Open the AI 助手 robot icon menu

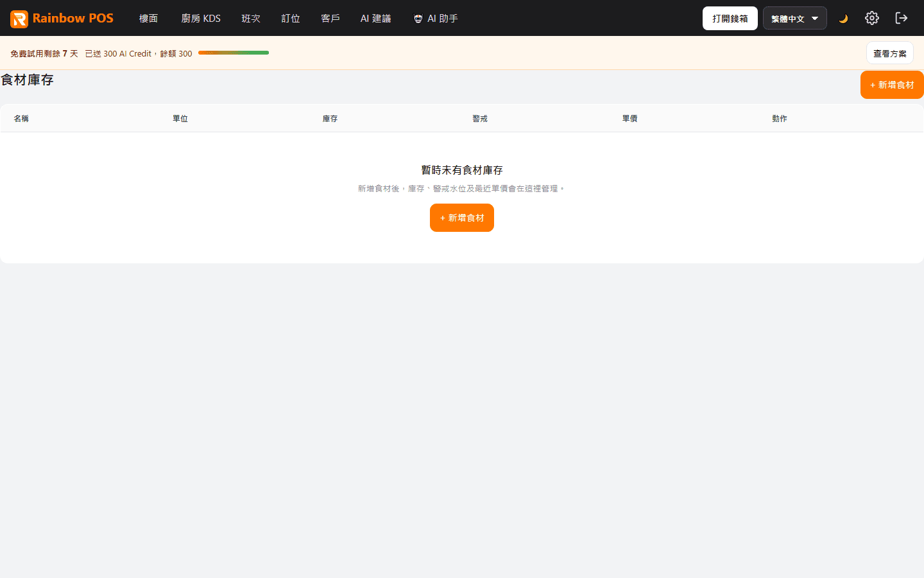(418, 19)
